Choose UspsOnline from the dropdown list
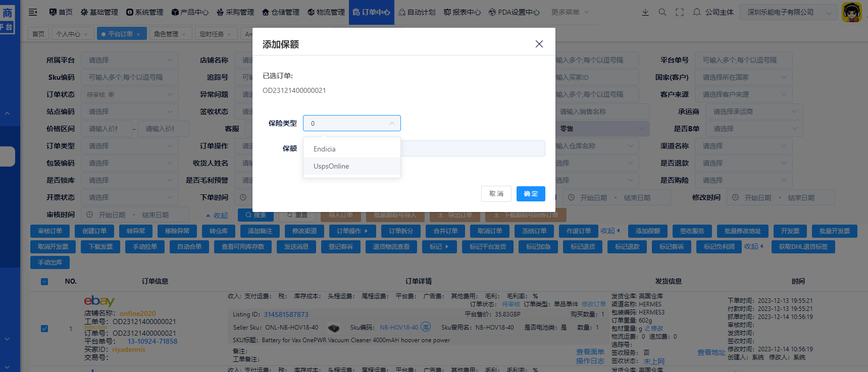The image size is (868, 372). tap(352, 166)
